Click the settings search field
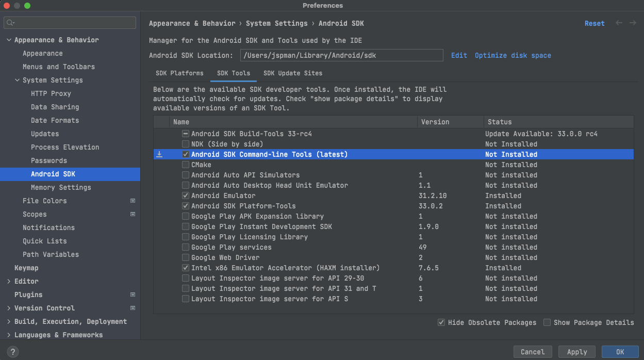 pos(70,23)
